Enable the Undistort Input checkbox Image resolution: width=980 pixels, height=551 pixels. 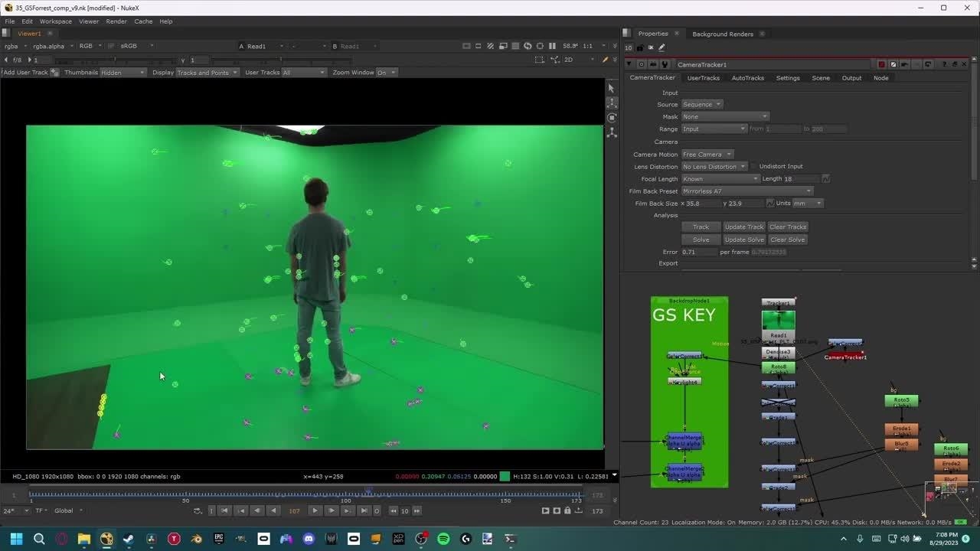click(x=753, y=167)
